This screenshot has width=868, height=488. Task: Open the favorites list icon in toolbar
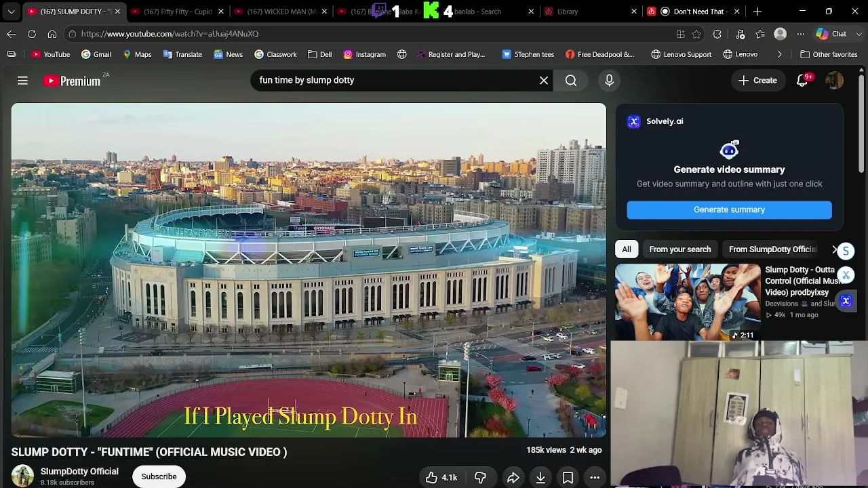click(760, 34)
